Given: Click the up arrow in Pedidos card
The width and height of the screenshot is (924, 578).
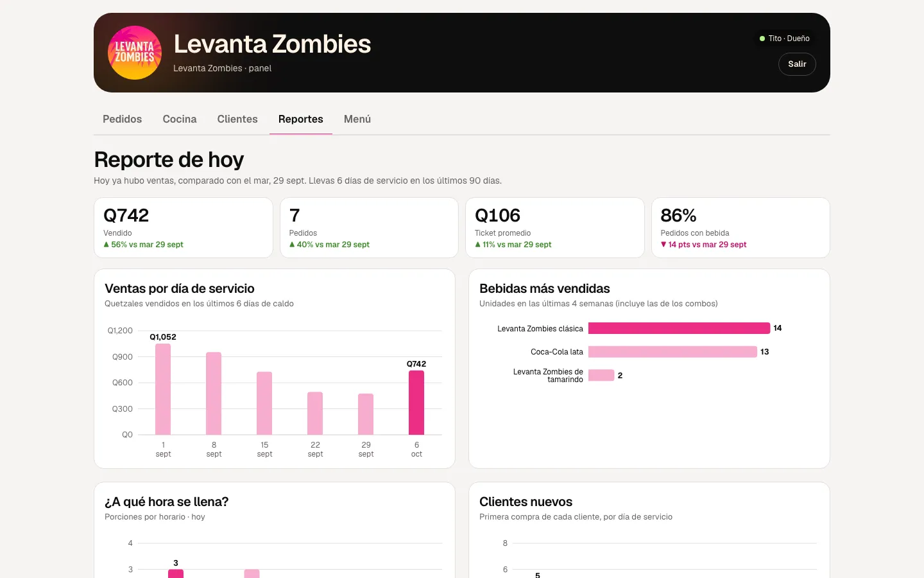Looking at the screenshot, I should pos(292,245).
